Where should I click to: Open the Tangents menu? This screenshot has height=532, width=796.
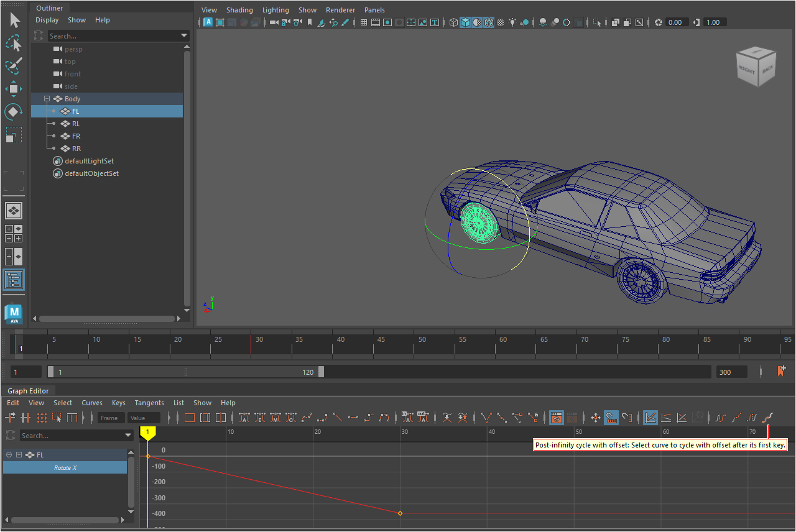149,403
